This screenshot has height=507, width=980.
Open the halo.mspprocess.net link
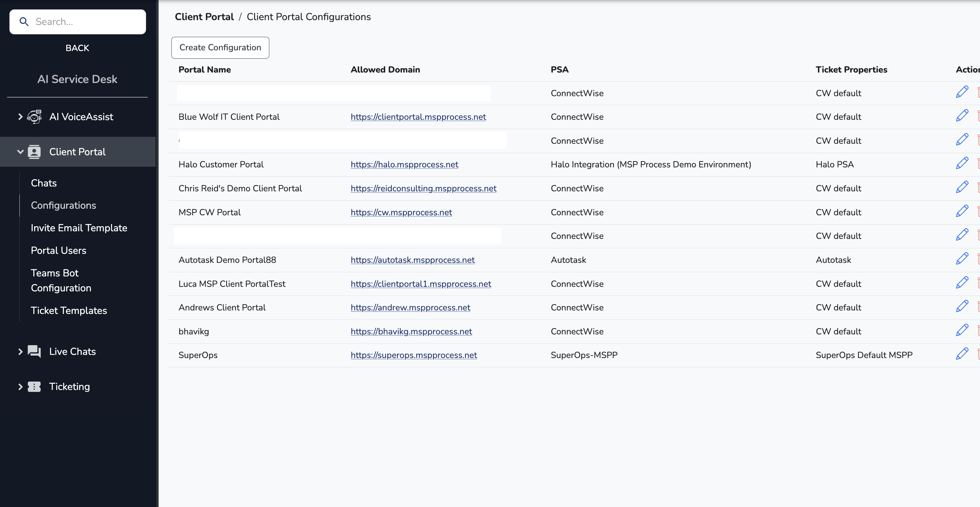404,165
